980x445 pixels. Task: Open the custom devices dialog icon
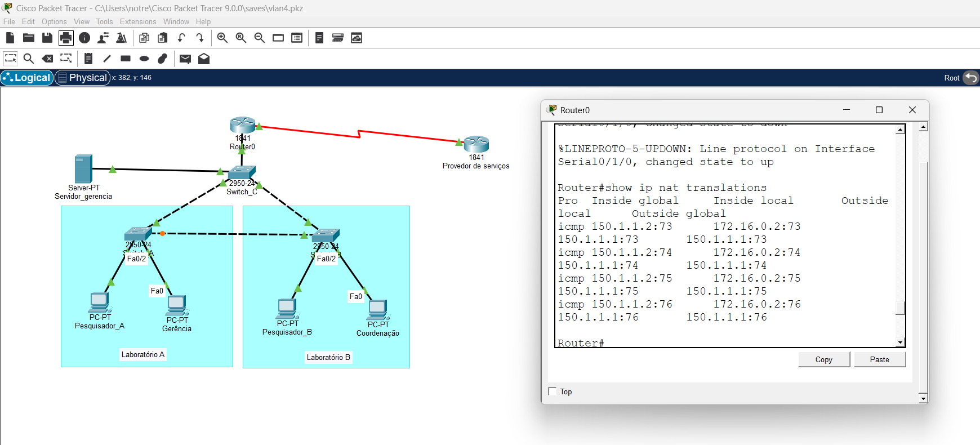click(x=297, y=38)
